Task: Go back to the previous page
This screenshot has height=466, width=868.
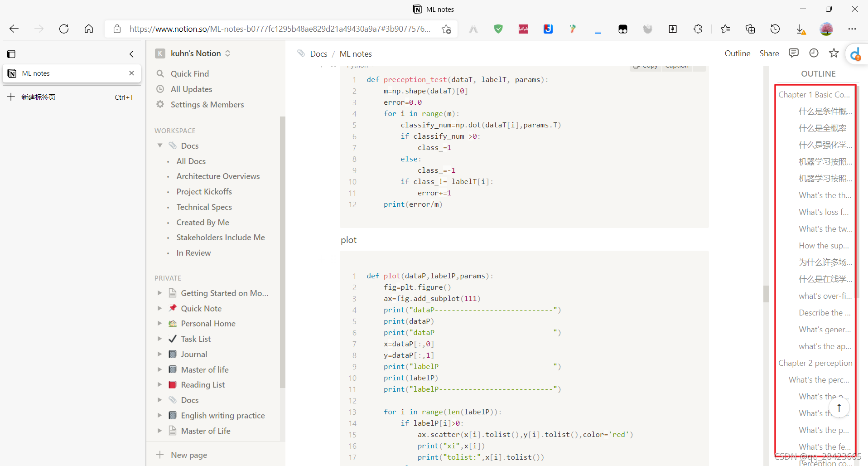Action: 14,29
